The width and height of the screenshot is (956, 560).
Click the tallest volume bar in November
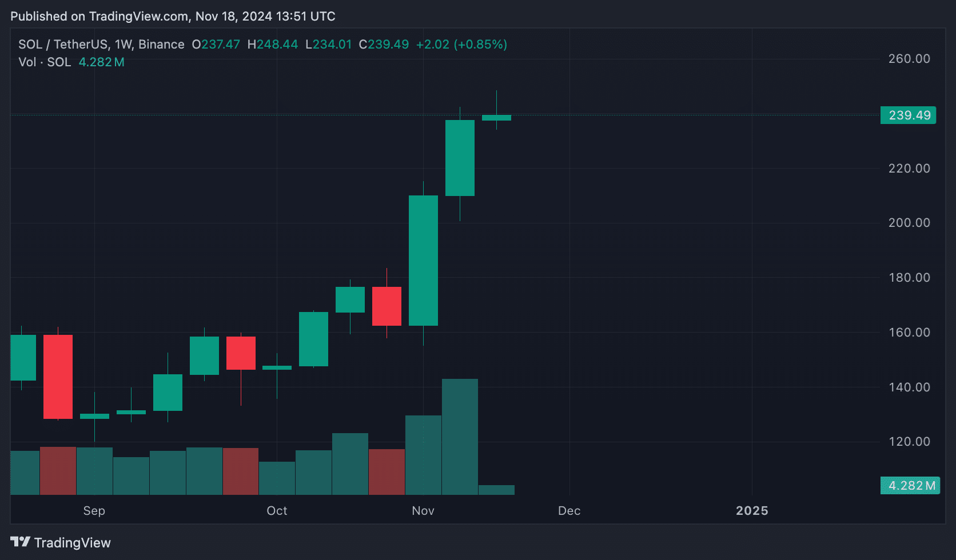(x=460, y=437)
